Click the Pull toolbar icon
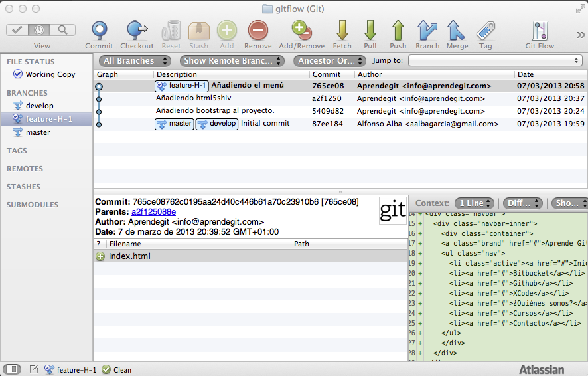The height and width of the screenshot is (376, 588). pyautogui.click(x=370, y=31)
